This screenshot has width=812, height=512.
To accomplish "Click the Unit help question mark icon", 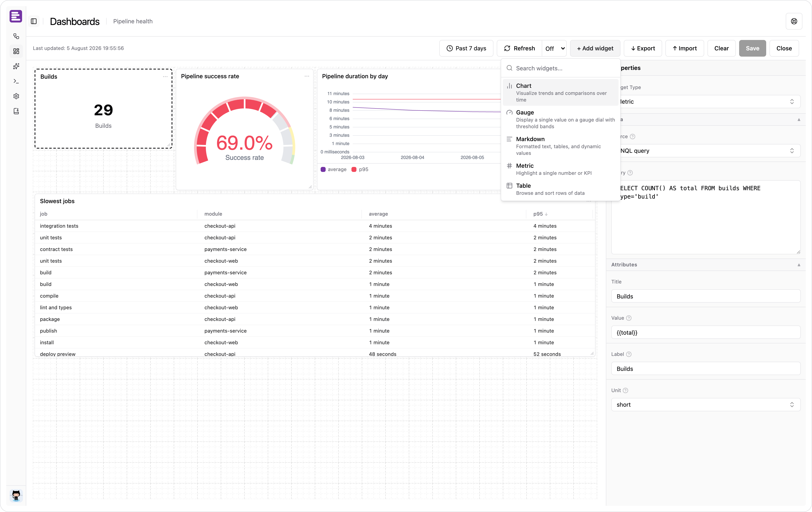I will coord(625,390).
